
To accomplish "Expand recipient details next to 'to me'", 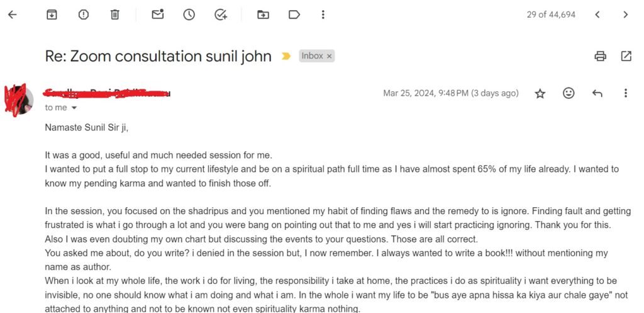I will tap(74, 108).
